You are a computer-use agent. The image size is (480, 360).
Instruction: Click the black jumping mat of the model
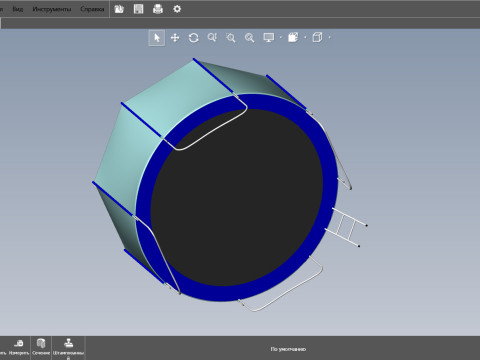[237, 197]
